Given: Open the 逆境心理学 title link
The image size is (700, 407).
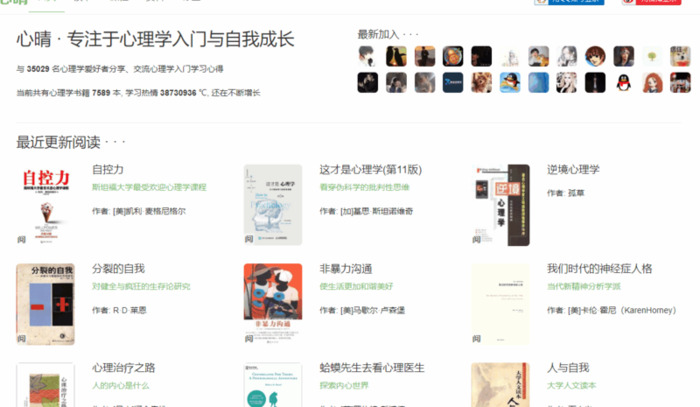Looking at the screenshot, I should tap(573, 170).
